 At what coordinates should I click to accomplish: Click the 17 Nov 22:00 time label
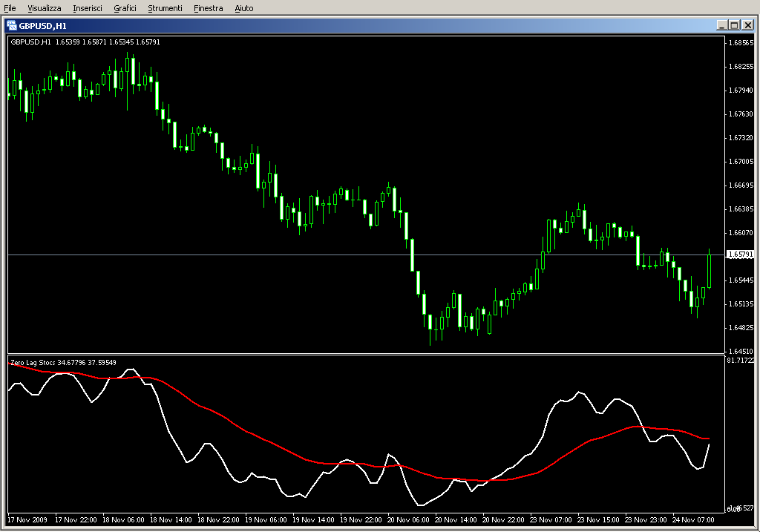76,519
